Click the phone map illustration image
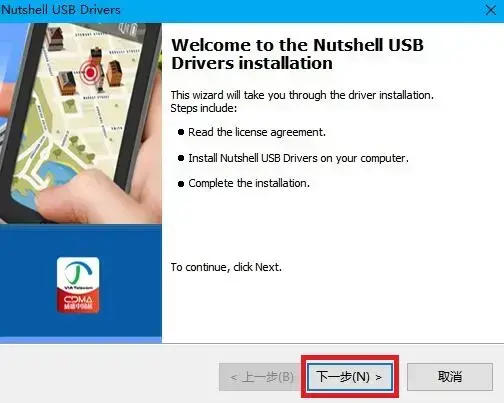 (81, 123)
